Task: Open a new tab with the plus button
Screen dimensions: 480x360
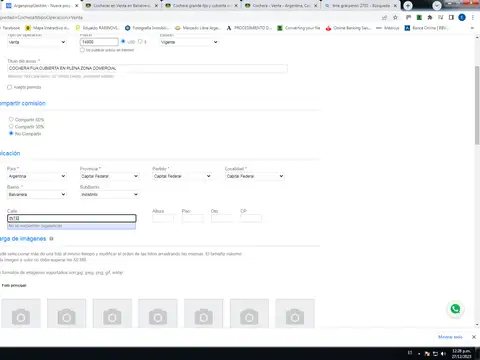Action: [408, 5]
